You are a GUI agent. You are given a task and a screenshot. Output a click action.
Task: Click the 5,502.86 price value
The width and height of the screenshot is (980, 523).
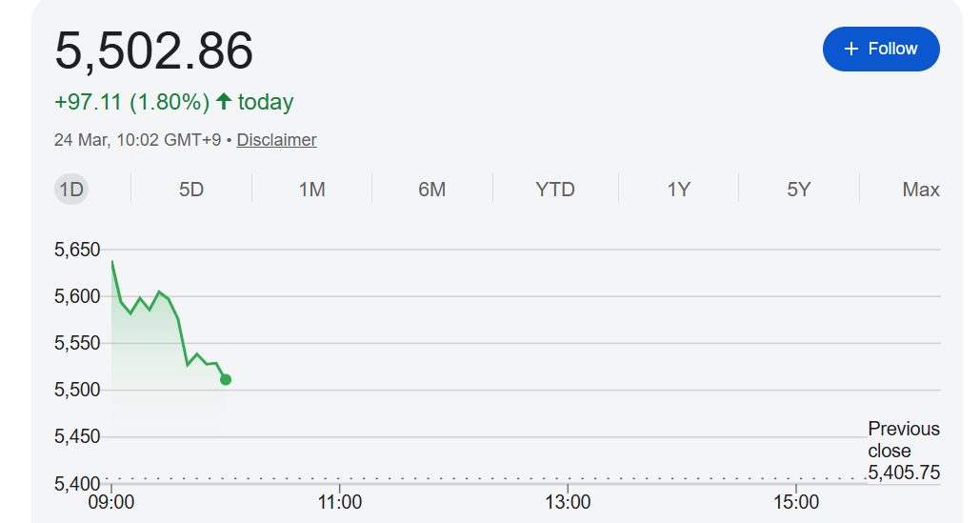(154, 50)
